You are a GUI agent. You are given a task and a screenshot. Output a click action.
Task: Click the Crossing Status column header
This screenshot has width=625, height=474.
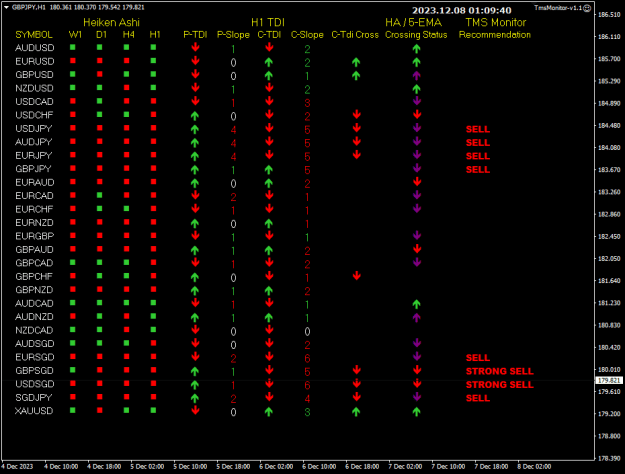pos(416,35)
